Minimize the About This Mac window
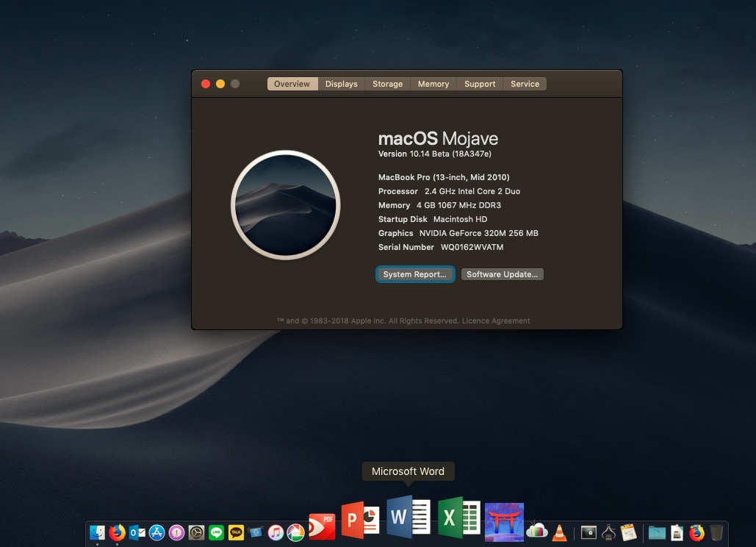The width and height of the screenshot is (756, 547). point(220,84)
